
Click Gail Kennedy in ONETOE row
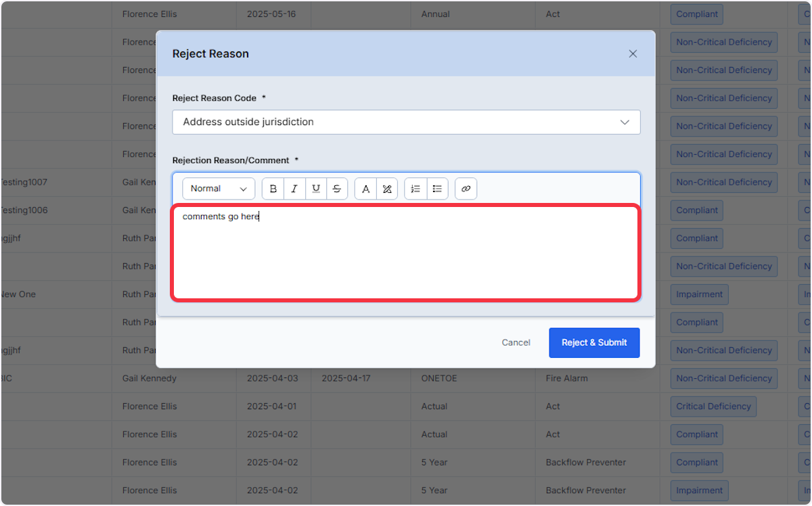pyautogui.click(x=150, y=378)
